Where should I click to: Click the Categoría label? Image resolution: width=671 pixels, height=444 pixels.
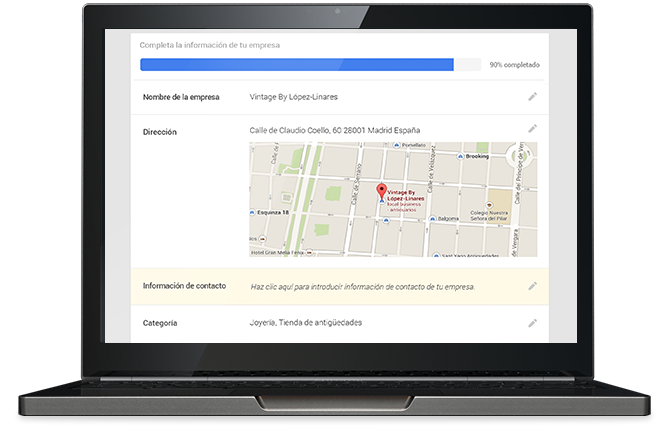point(160,323)
